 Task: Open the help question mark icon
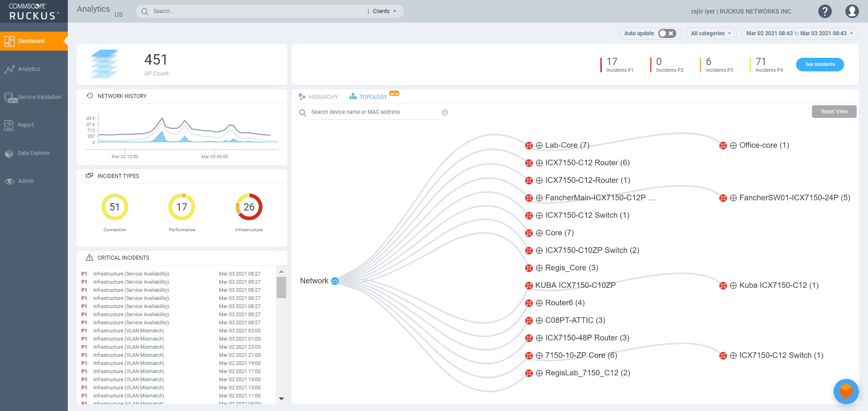[x=825, y=11]
